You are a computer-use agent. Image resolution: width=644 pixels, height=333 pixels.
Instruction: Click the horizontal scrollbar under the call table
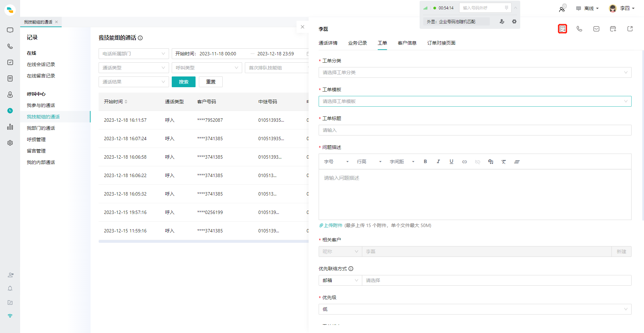[x=204, y=241]
